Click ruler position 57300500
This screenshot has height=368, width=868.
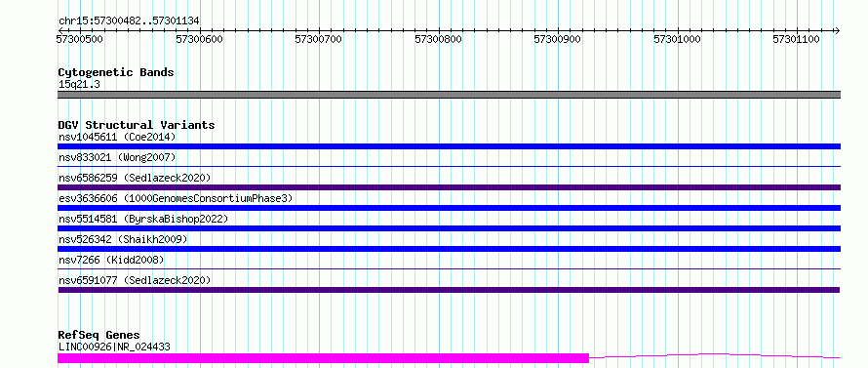point(80,39)
